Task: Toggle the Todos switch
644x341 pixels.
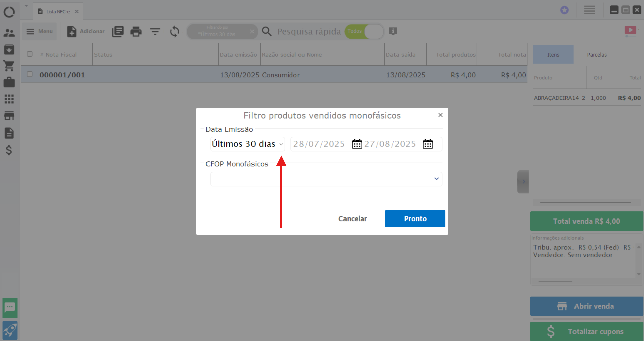Action: (364, 32)
